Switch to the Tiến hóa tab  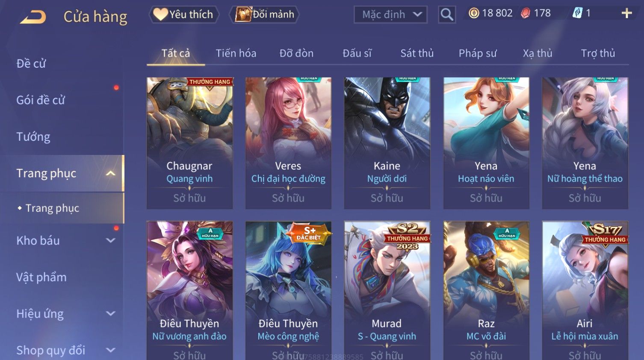(x=236, y=53)
